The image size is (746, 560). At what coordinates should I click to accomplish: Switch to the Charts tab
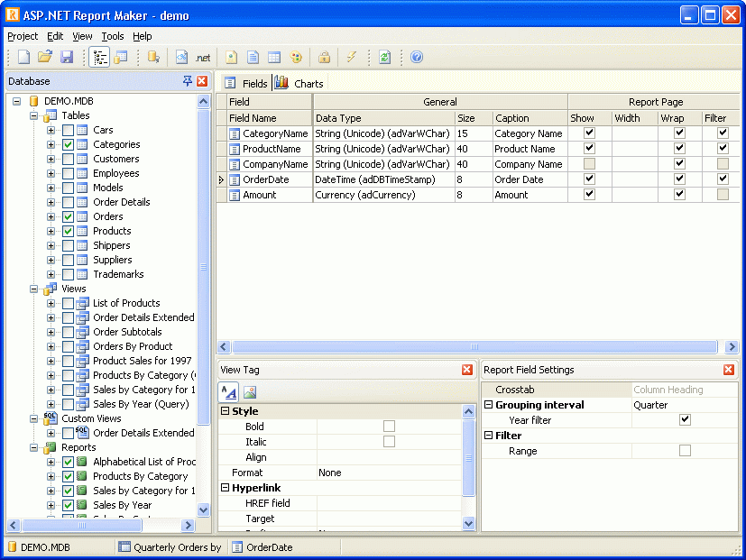pyautogui.click(x=300, y=83)
